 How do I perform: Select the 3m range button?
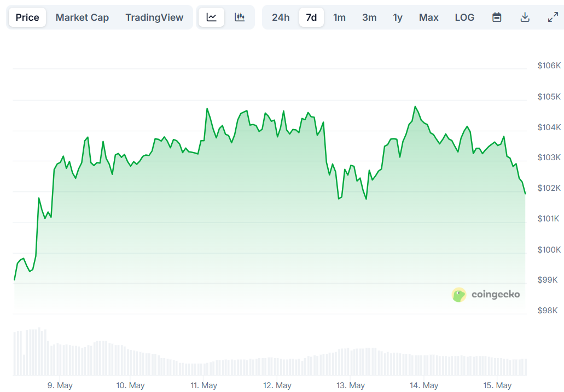[369, 17]
